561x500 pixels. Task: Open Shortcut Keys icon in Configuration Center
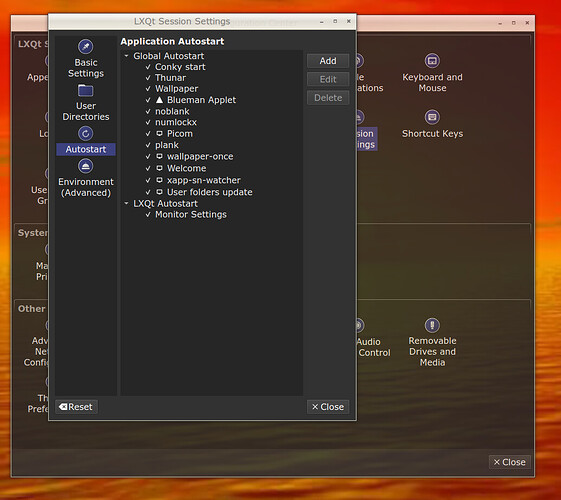(x=432, y=117)
